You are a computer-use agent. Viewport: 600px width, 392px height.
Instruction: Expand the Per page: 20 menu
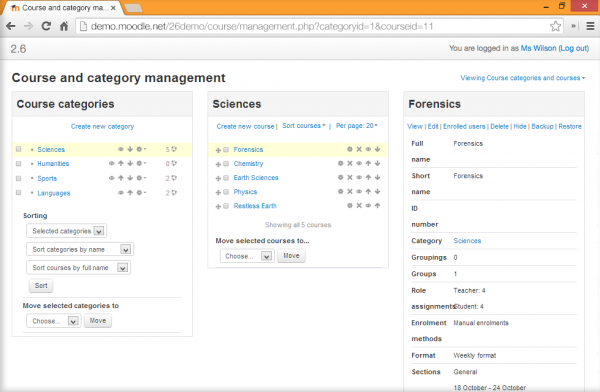[357, 126]
